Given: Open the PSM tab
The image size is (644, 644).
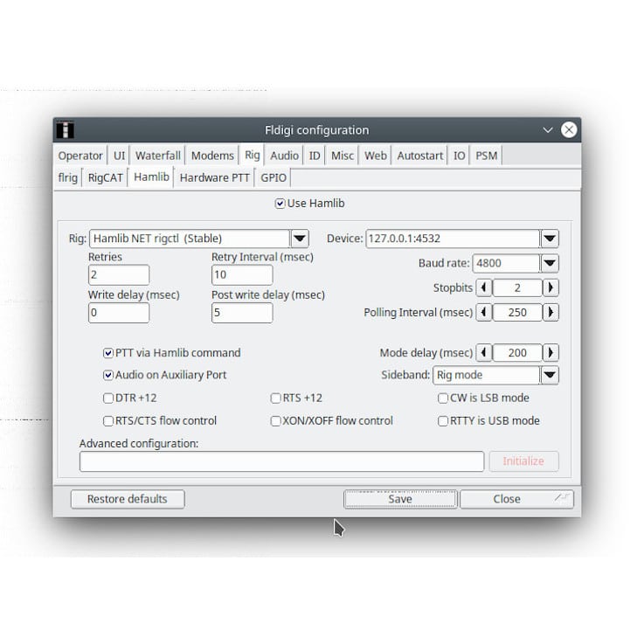Looking at the screenshot, I should tap(487, 156).
